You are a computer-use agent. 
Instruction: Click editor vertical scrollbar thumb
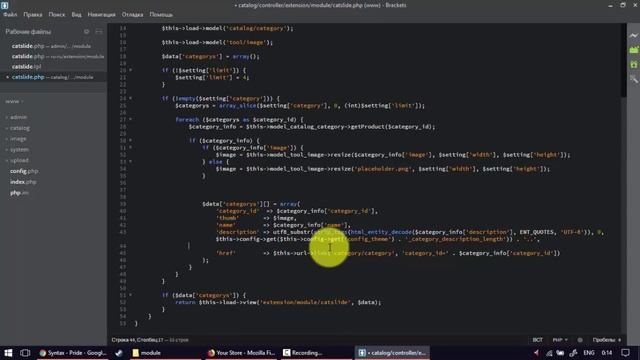(623, 61)
